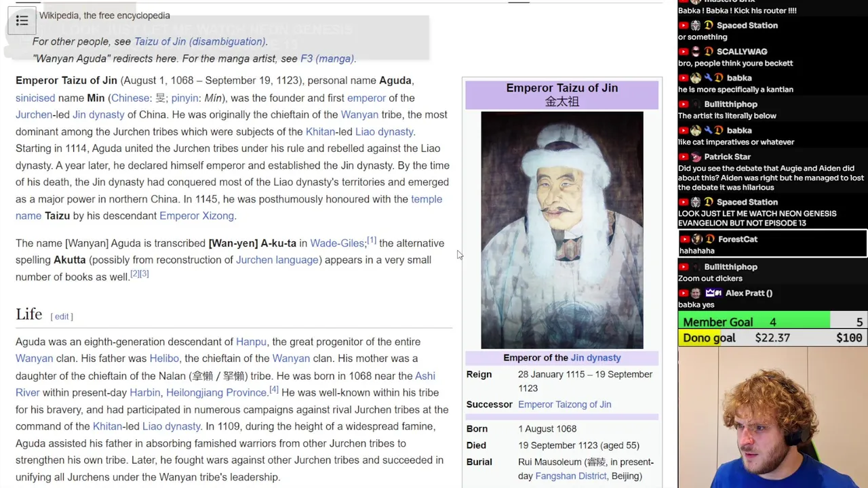868x488 pixels.
Task: Open the 'Harbin' link
Action: pyautogui.click(x=144, y=392)
